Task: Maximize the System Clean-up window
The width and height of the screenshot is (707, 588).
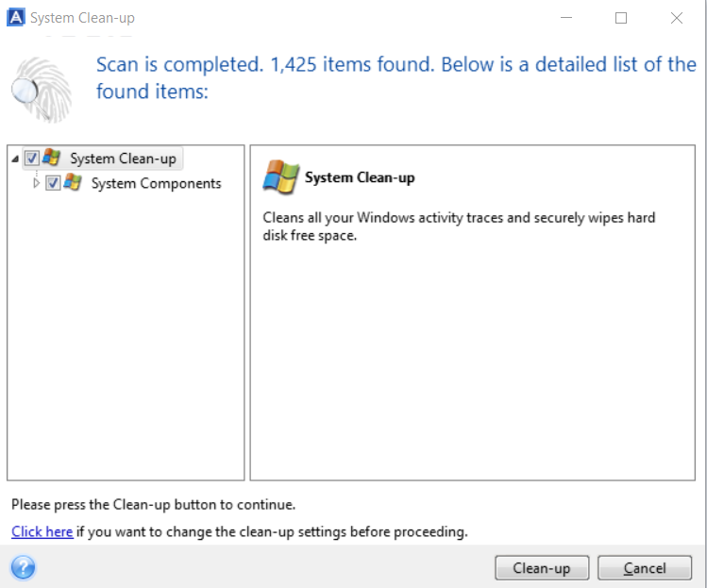Action: point(621,18)
